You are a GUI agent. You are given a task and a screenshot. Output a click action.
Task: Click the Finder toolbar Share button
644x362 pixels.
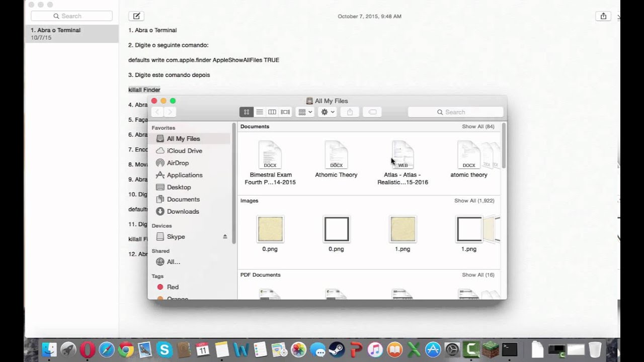point(350,112)
